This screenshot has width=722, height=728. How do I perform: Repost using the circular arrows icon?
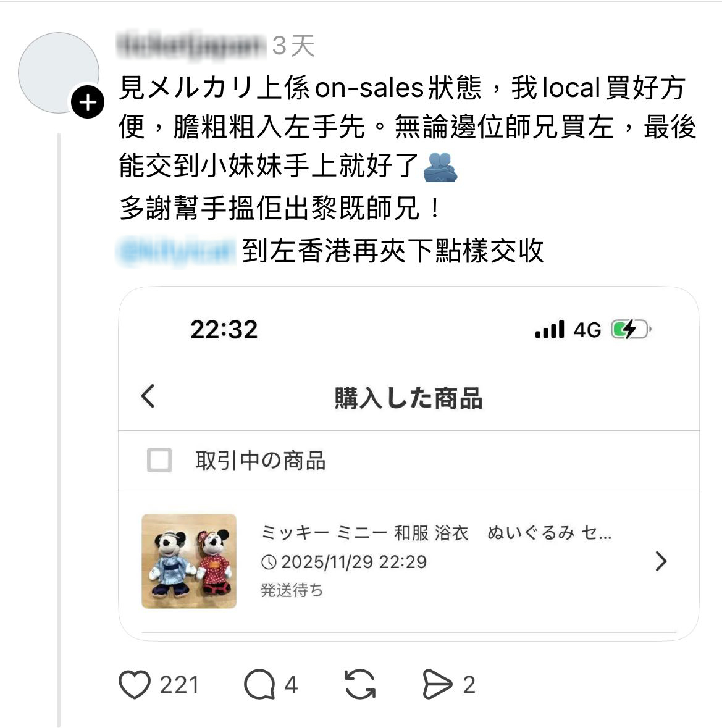359,684
